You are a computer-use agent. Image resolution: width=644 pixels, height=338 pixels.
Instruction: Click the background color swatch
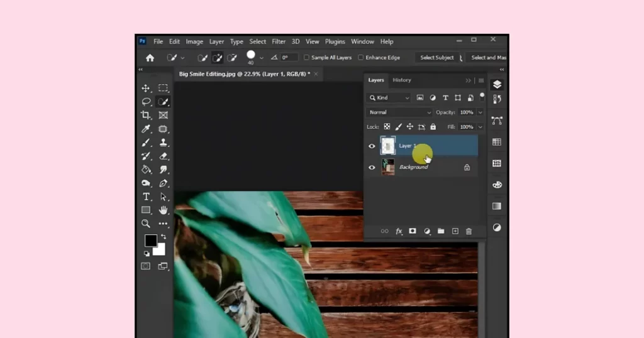[x=160, y=249]
